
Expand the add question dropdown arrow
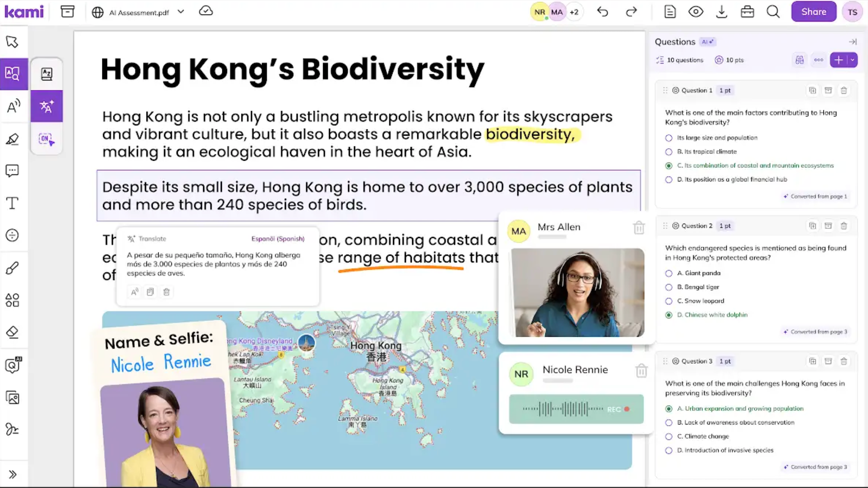(852, 60)
